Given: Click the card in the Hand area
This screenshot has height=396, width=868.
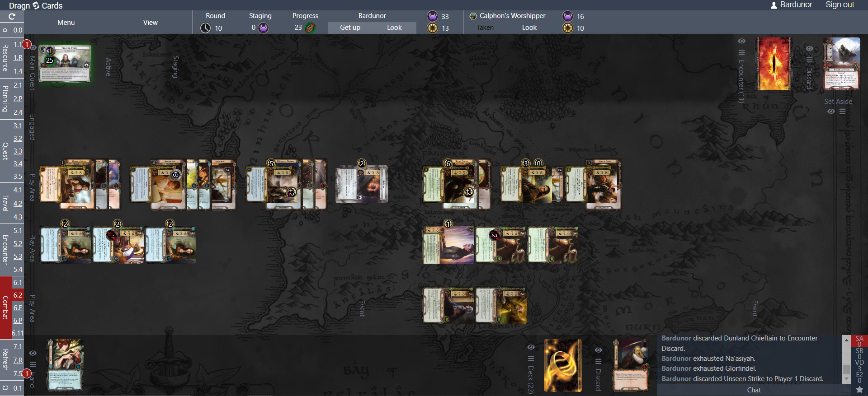Looking at the screenshot, I should tap(66, 365).
